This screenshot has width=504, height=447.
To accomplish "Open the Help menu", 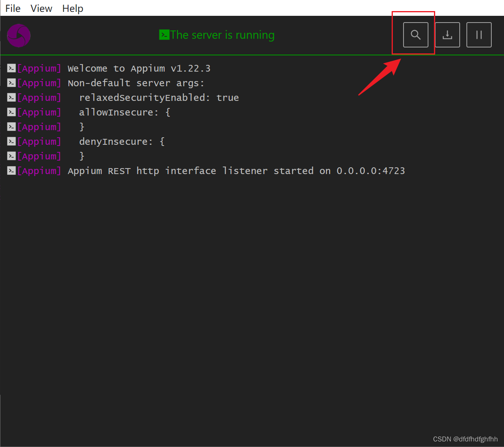I will [x=72, y=8].
